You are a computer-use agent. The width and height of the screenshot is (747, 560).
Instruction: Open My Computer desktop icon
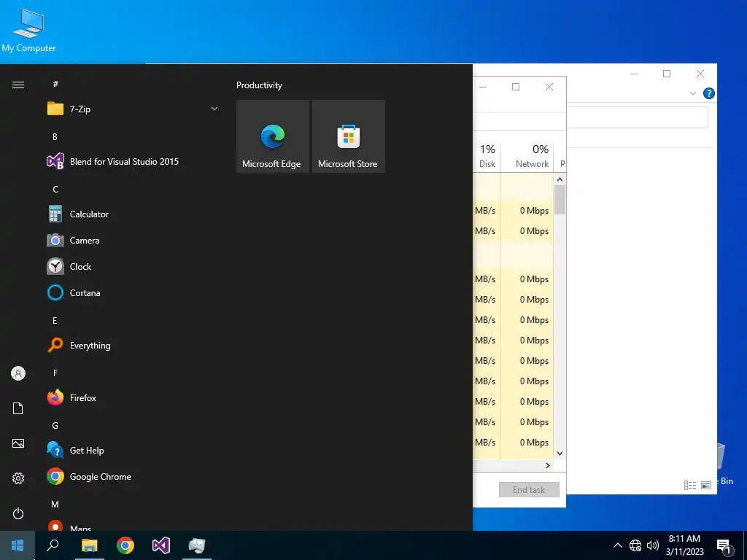(28, 29)
